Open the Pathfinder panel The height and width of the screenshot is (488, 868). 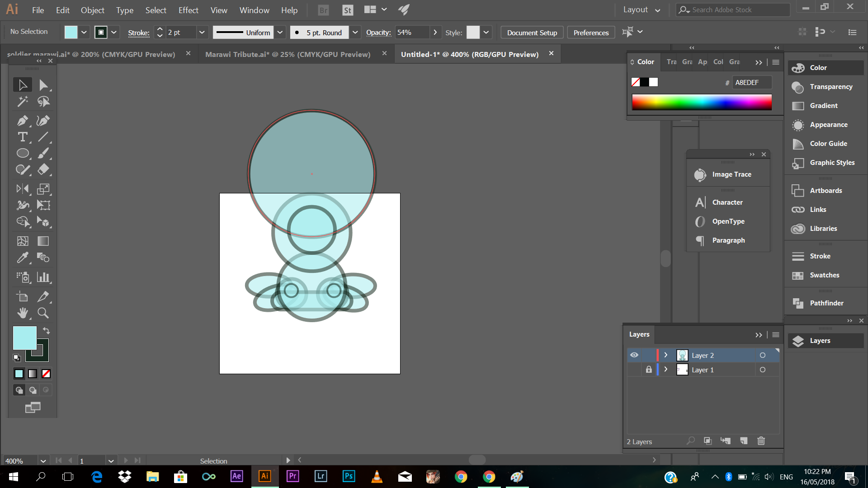click(826, 303)
